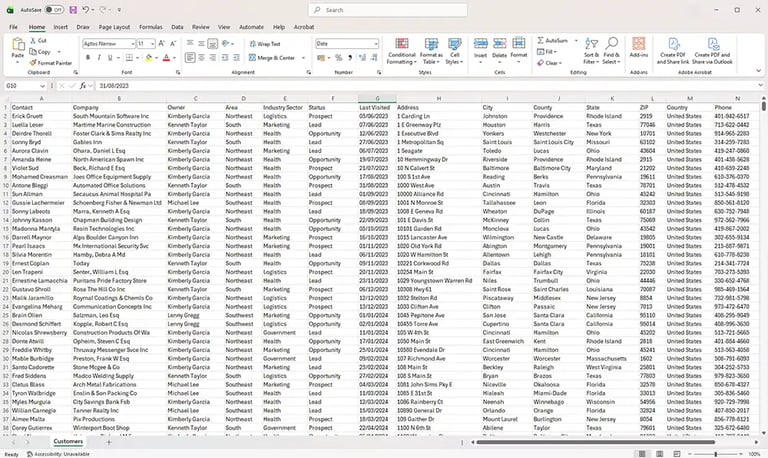Open fill color dropdown arrow
Image resolution: width=768 pixels, height=458 pixels.
156,58
